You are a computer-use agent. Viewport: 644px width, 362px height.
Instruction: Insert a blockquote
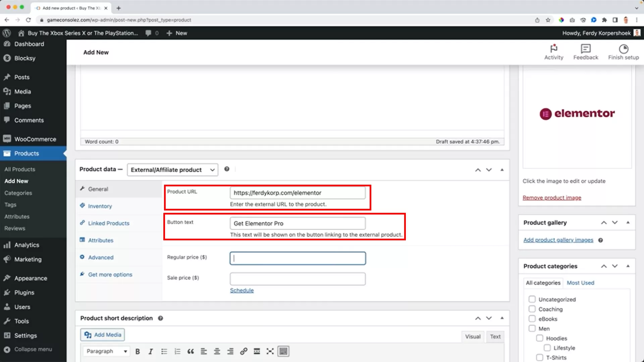[191, 351]
